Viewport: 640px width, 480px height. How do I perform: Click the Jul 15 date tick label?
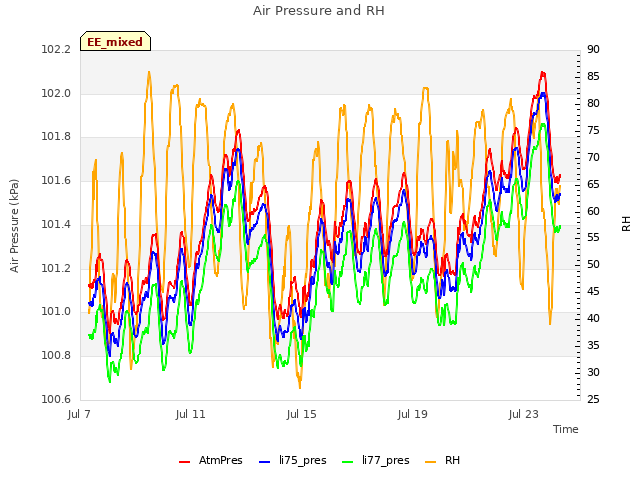point(302,414)
